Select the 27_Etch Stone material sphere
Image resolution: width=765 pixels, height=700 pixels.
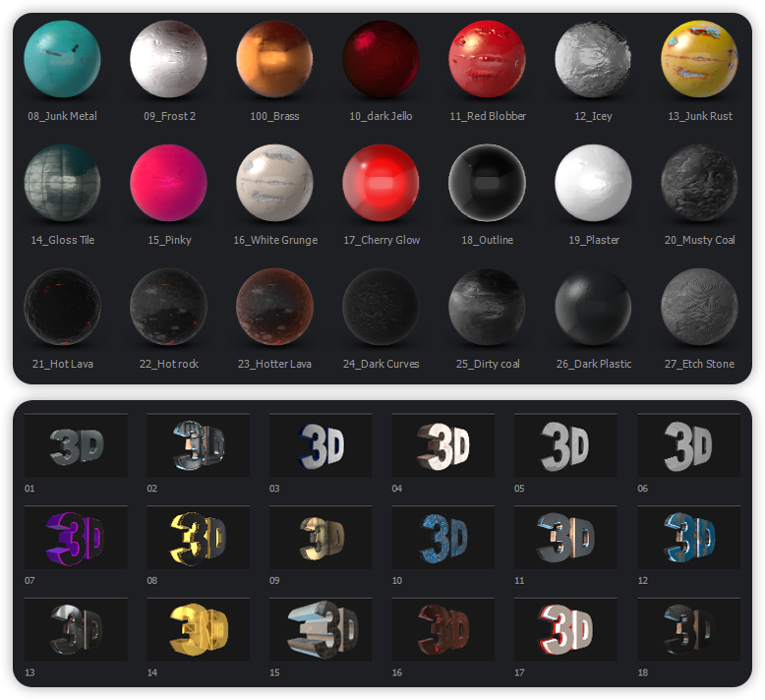point(700,307)
